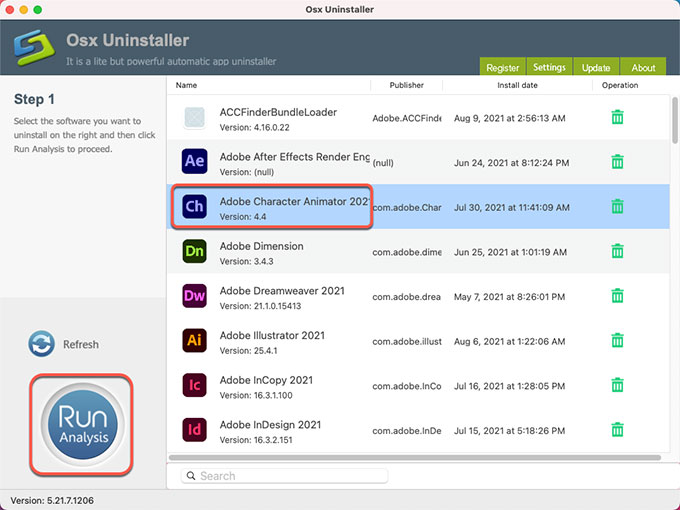Viewport: 680px width, 510px height.
Task: Click the Operation column header
Action: coord(620,85)
